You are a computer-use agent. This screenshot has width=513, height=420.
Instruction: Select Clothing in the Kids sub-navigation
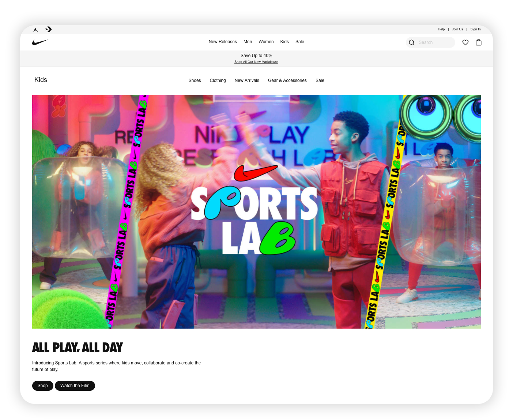coord(218,80)
